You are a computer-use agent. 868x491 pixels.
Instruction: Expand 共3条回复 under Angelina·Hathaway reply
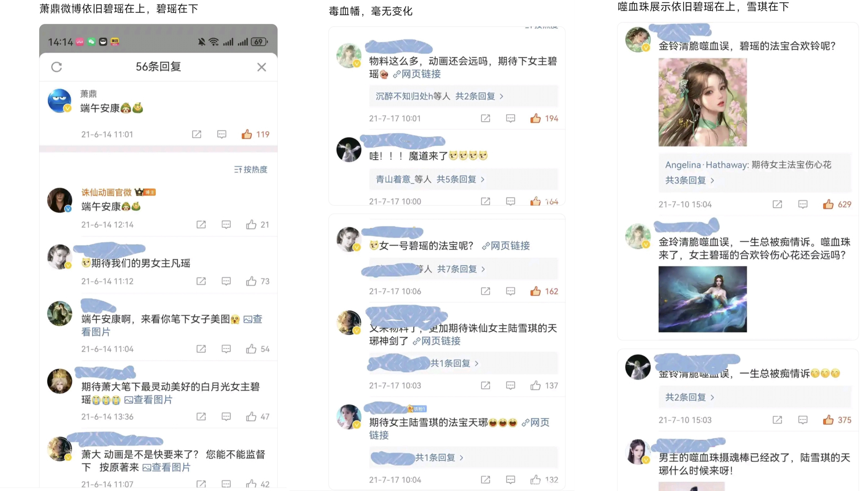(689, 180)
